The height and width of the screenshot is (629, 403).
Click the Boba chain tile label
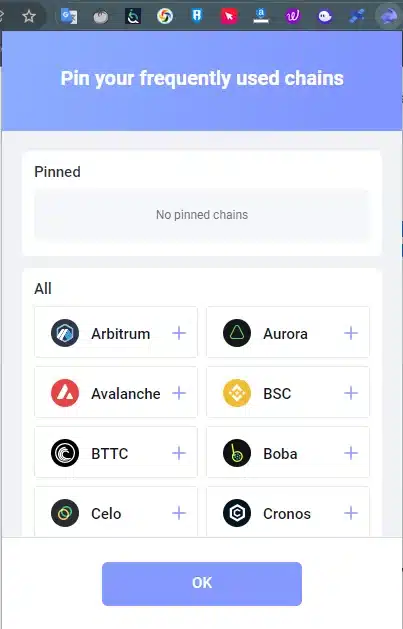tap(280, 454)
